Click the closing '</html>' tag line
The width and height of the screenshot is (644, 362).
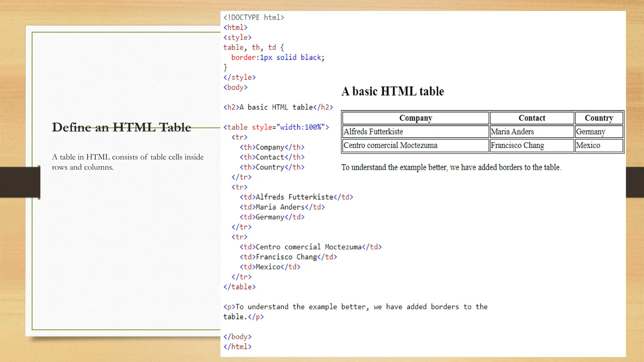(x=237, y=347)
